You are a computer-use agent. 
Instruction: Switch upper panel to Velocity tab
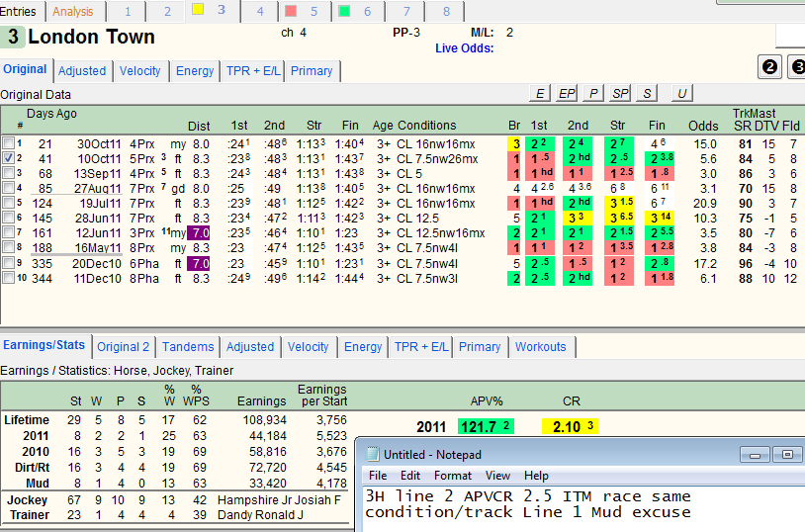(x=140, y=71)
